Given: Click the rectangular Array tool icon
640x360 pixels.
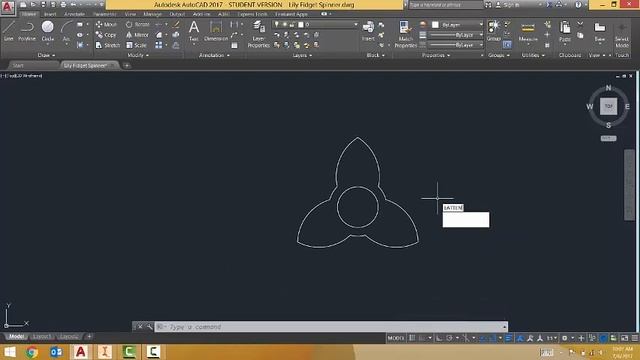Looking at the screenshot, I should click(159, 45).
